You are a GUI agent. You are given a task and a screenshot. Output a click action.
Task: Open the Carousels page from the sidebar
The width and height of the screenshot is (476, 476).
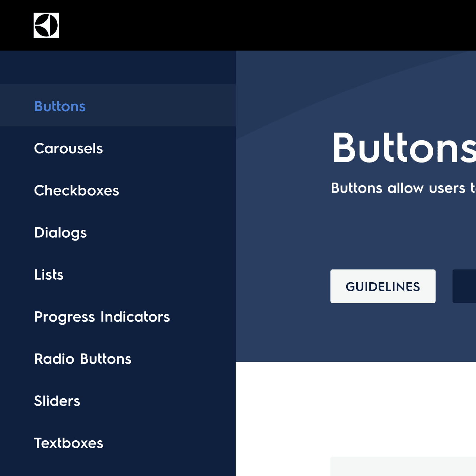click(x=68, y=148)
